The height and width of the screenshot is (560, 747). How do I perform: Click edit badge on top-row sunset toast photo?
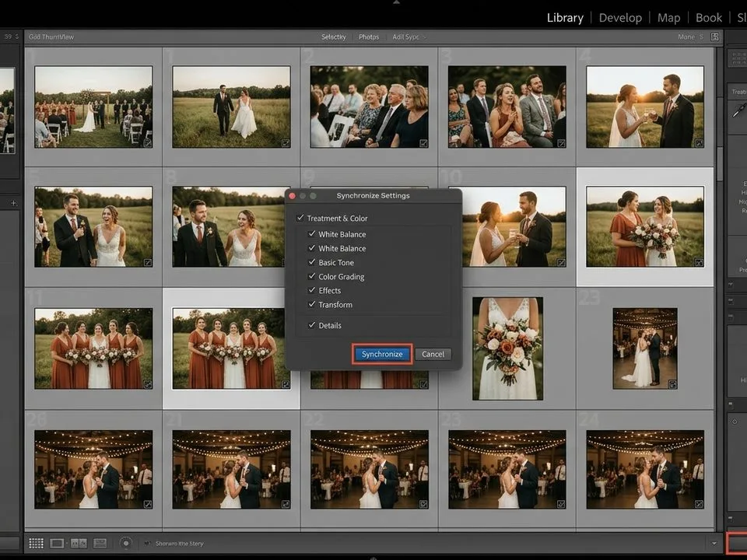(x=699, y=142)
